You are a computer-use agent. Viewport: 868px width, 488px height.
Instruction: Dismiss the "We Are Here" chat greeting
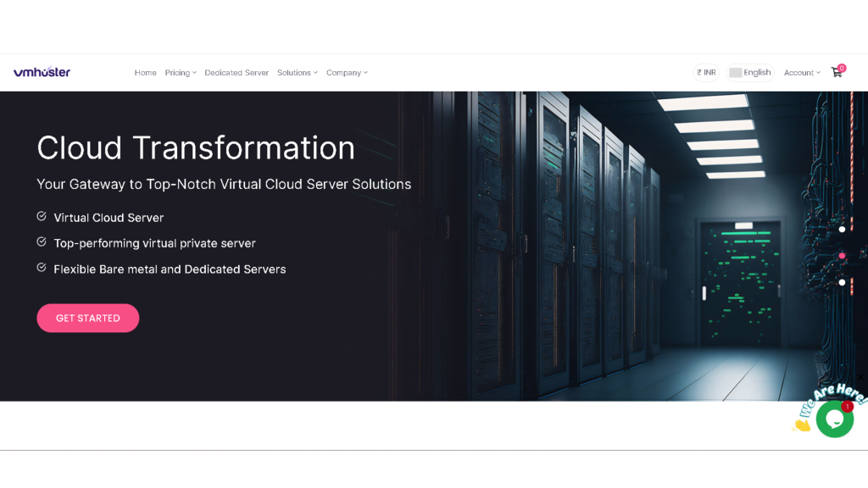861,377
